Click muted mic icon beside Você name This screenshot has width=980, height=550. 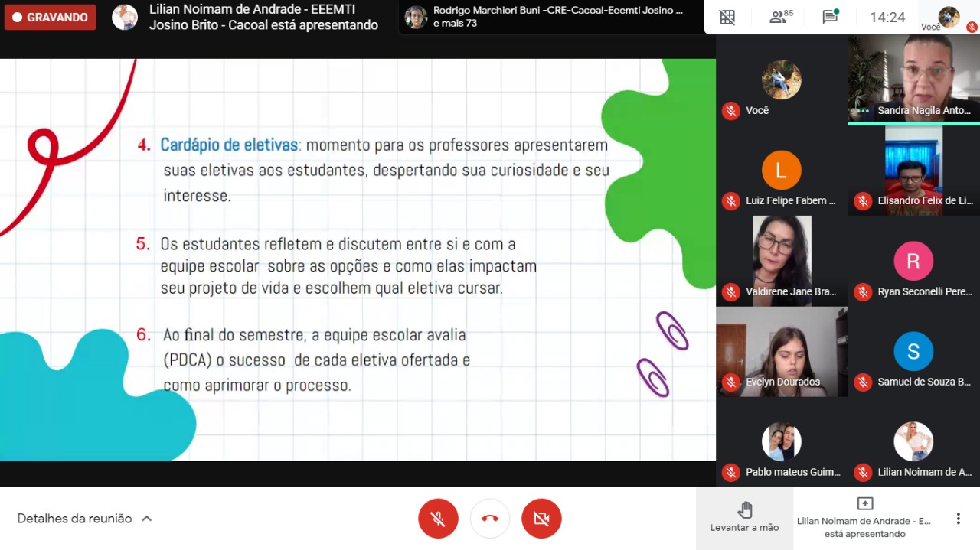pyautogui.click(x=731, y=111)
